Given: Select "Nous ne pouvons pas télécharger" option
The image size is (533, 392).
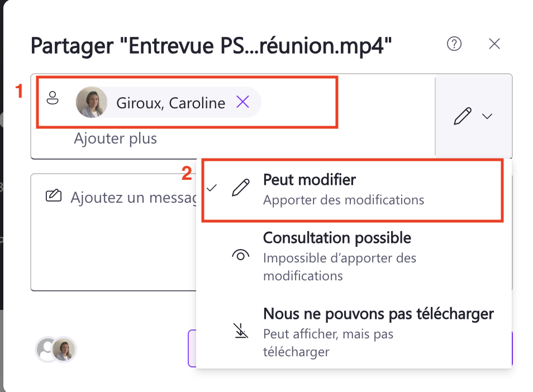Looking at the screenshot, I should [378, 314].
